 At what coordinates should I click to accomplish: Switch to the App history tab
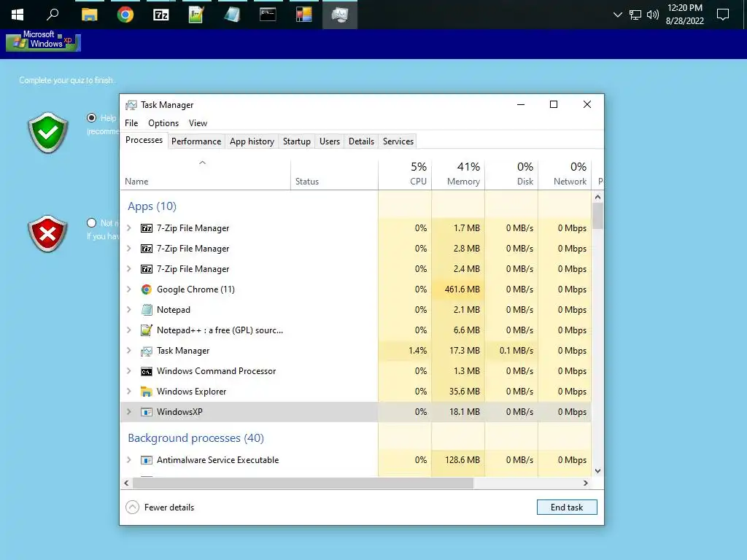click(252, 141)
